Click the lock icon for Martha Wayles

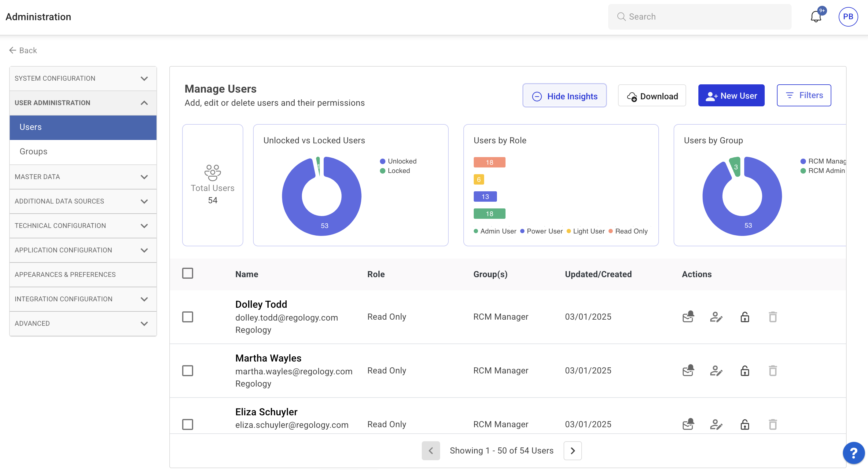pos(745,371)
